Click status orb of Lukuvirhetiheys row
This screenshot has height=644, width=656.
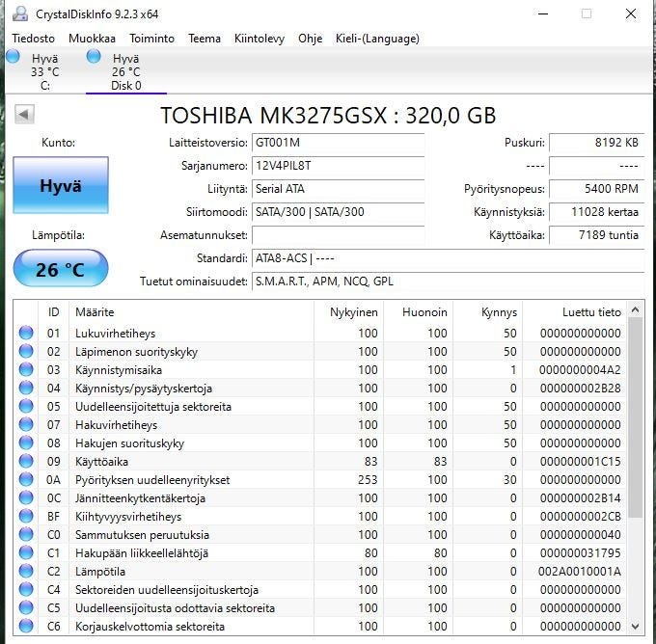point(26,333)
